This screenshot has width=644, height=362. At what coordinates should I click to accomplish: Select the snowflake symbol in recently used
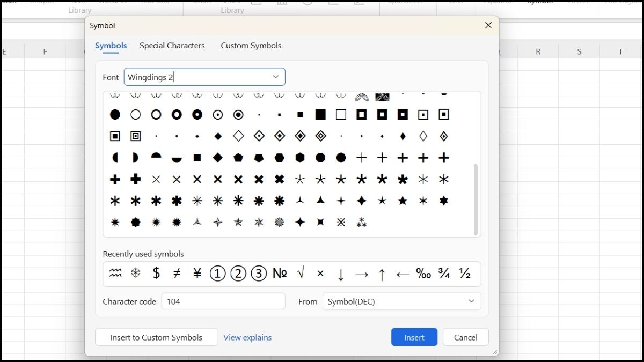pyautogui.click(x=136, y=274)
